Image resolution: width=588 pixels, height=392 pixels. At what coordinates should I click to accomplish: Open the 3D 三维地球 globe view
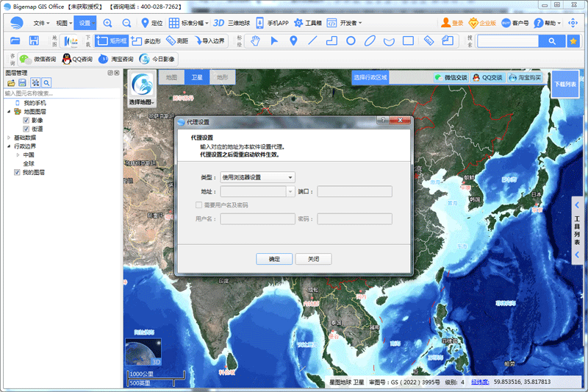(232, 23)
